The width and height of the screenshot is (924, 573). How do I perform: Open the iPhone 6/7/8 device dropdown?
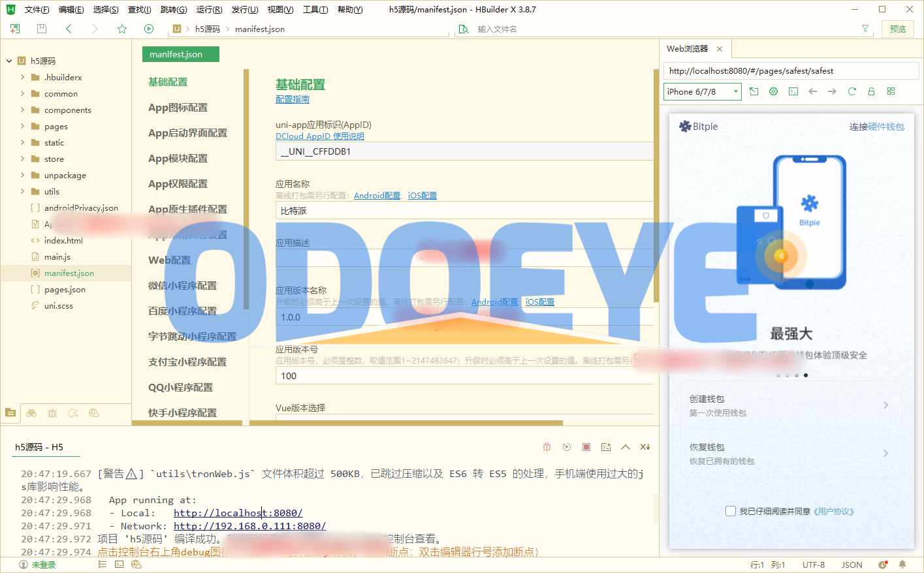click(703, 91)
